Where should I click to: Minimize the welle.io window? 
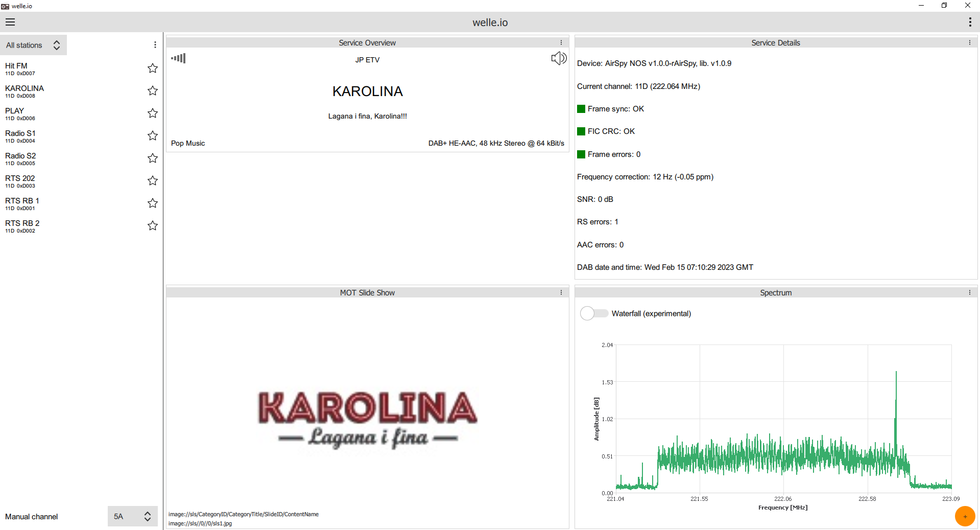coord(921,6)
